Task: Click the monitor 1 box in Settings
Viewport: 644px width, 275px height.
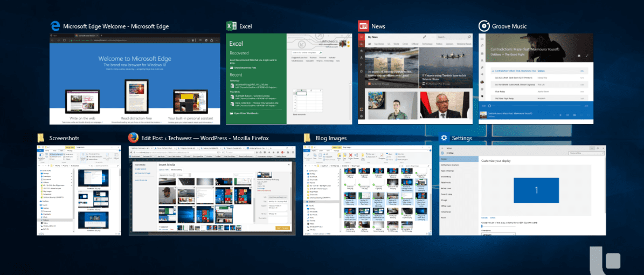Action: [x=536, y=190]
